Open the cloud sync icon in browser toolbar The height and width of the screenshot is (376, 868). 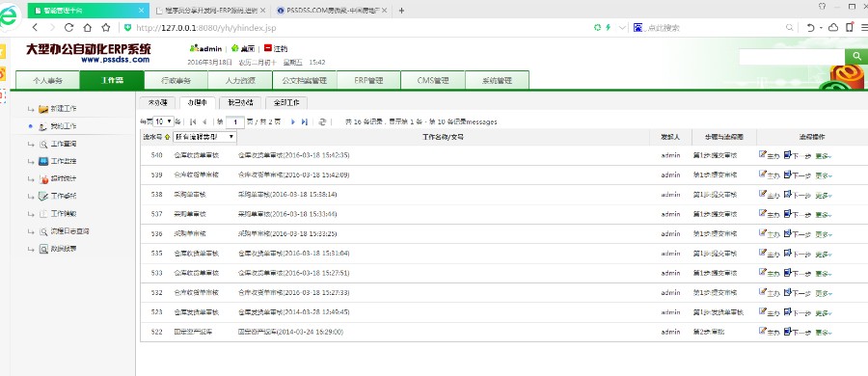point(833,28)
